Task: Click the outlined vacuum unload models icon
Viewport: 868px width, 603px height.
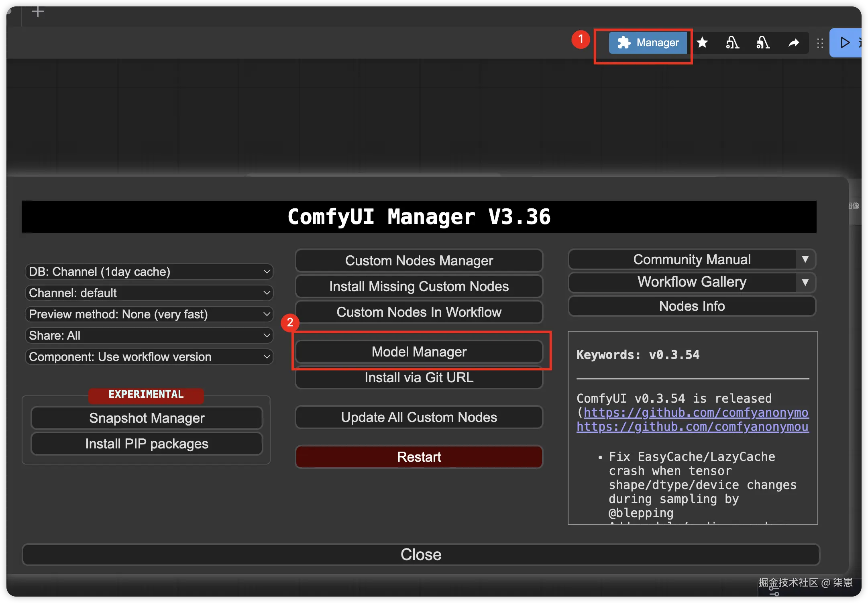Action: pos(732,43)
